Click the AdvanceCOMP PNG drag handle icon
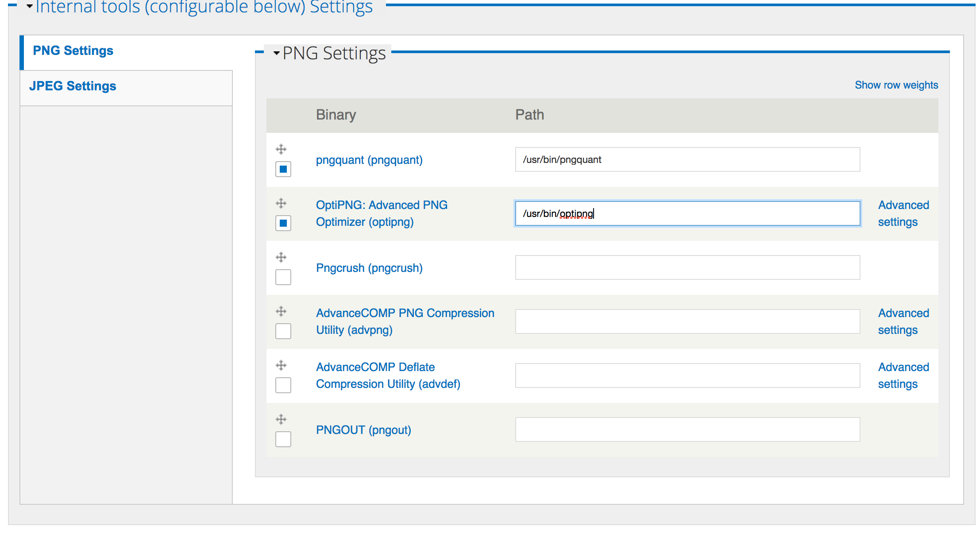This screenshot has height=534, width=980. [282, 312]
